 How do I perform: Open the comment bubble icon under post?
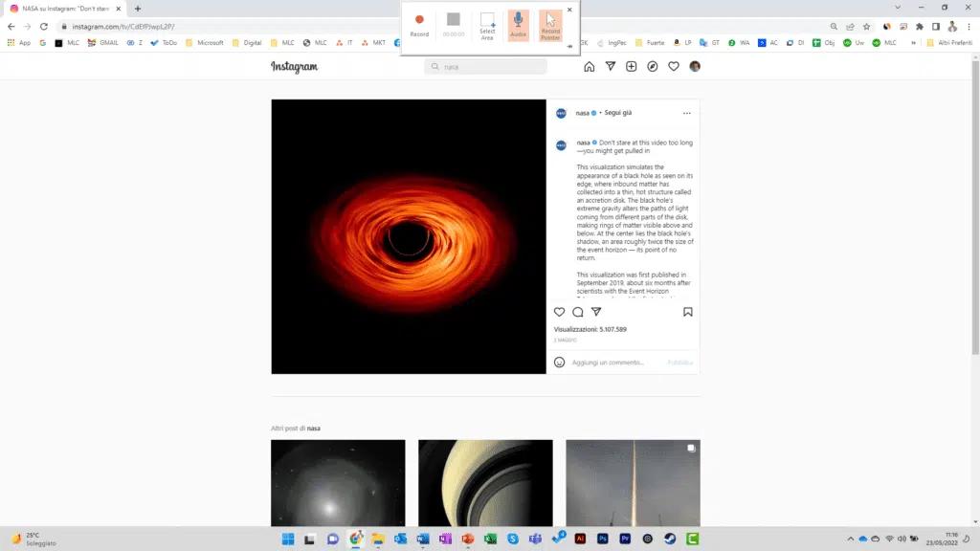pyautogui.click(x=578, y=312)
